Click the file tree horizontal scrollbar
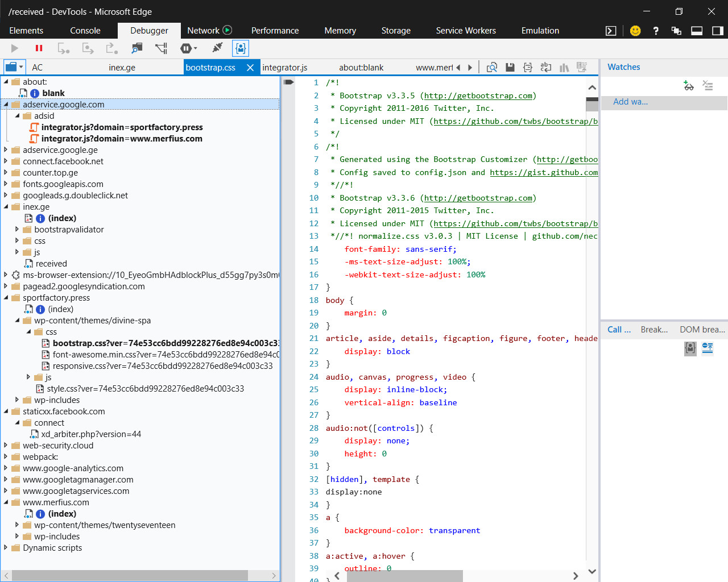Image resolution: width=728 pixels, height=582 pixels. 130,576
